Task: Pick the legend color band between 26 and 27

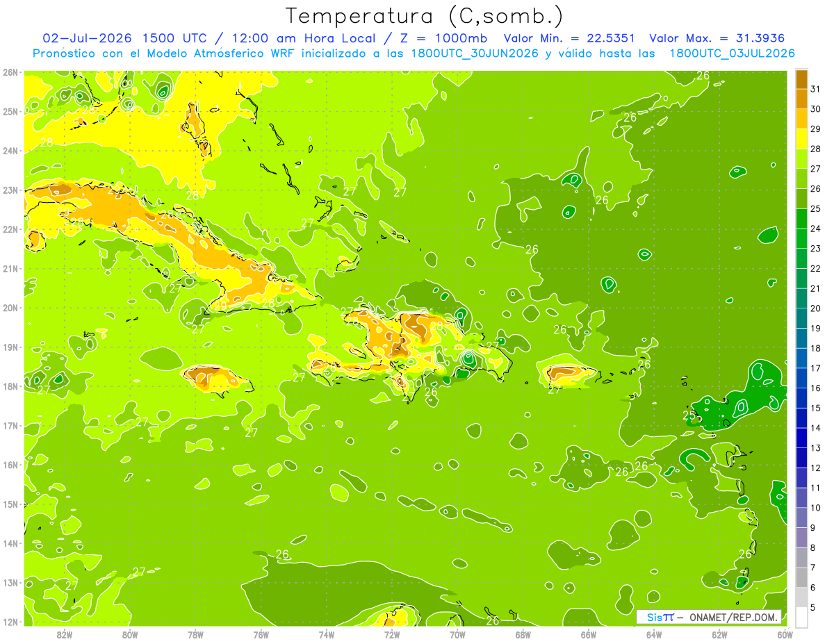Action: (801, 179)
